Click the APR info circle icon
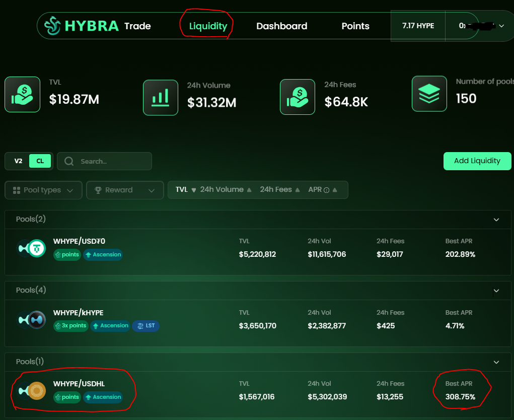Viewport: 514px width, 420px height. 327,190
